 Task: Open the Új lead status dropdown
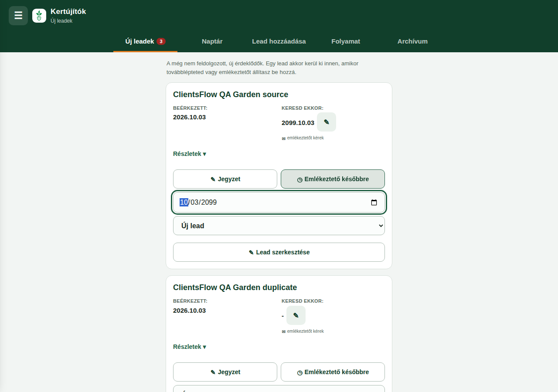click(279, 226)
